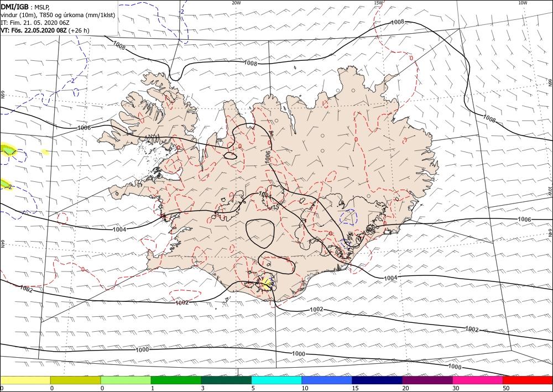Click the dark teal-green legend swatch
The image size is (553, 392).
[226, 380]
